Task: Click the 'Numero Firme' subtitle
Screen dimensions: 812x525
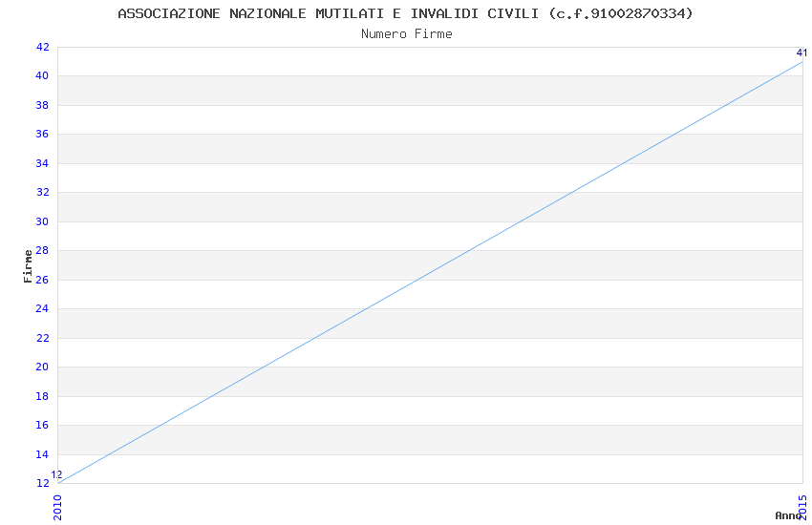Action: click(x=407, y=34)
